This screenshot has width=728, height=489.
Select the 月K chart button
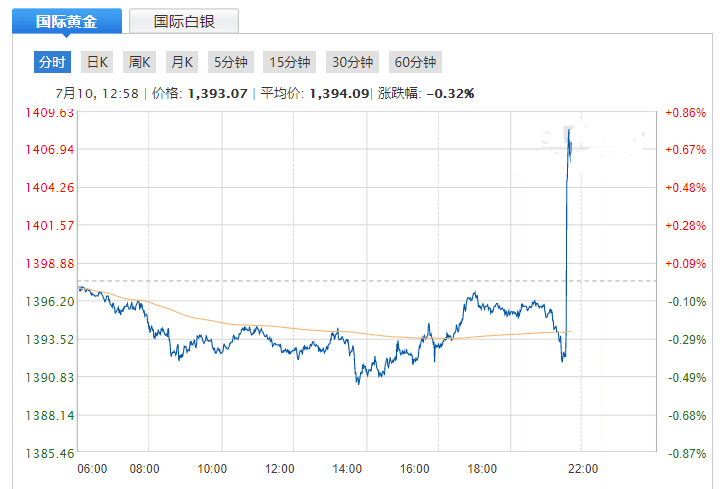(x=182, y=62)
